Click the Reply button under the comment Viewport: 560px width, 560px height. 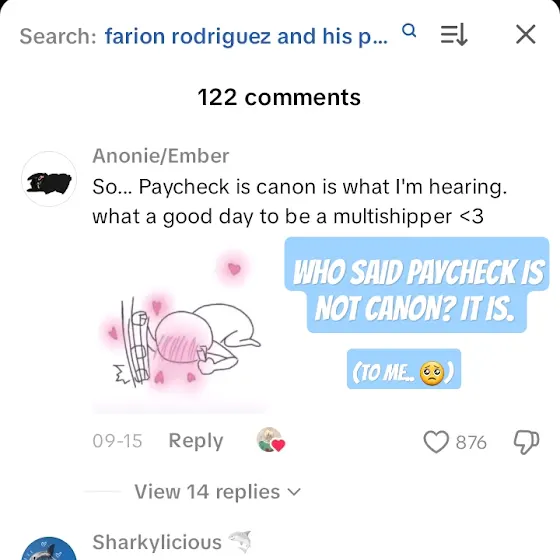[x=196, y=441]
